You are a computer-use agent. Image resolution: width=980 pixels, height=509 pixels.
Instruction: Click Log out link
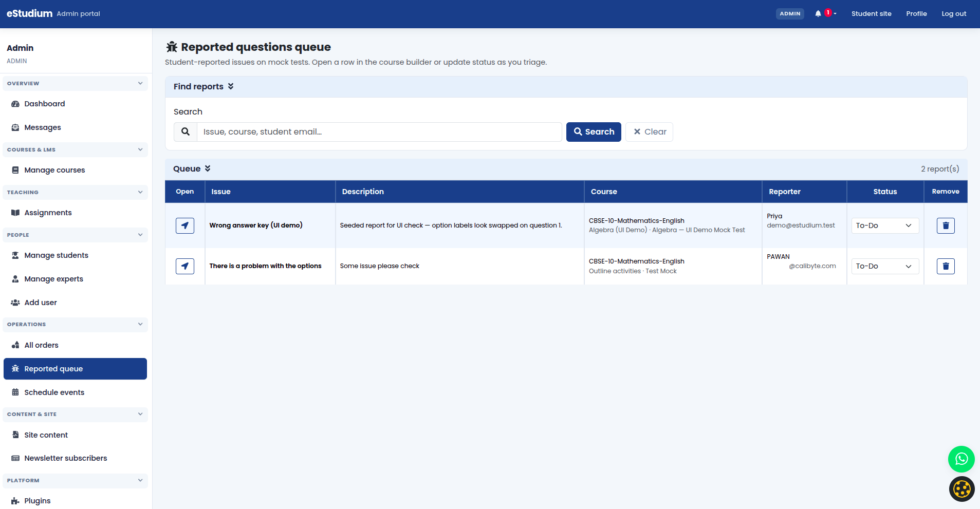pos(954,14)
